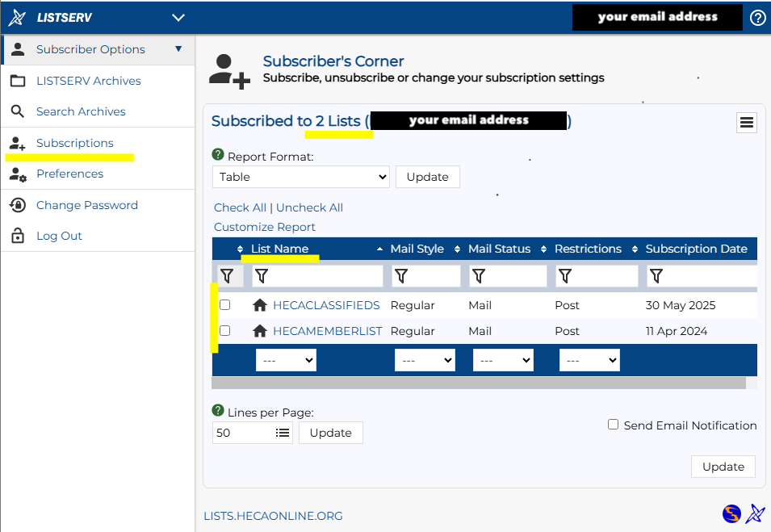Sort by the Mail Status column arrows

pos(544,249)
